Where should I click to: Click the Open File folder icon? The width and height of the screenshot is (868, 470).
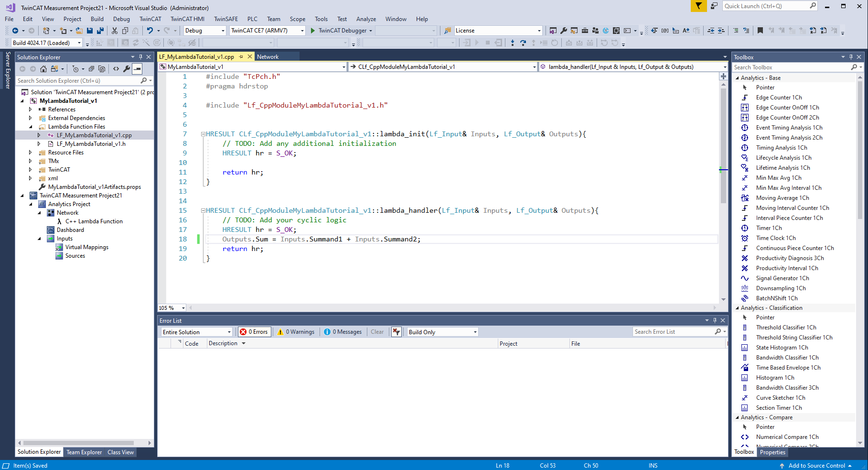click(79, 31)
